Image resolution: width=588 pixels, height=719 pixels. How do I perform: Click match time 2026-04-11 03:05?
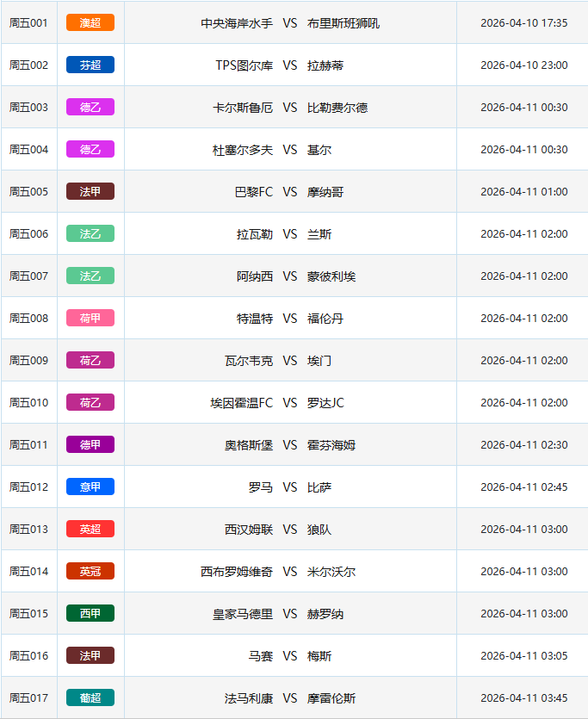[523, 656]
